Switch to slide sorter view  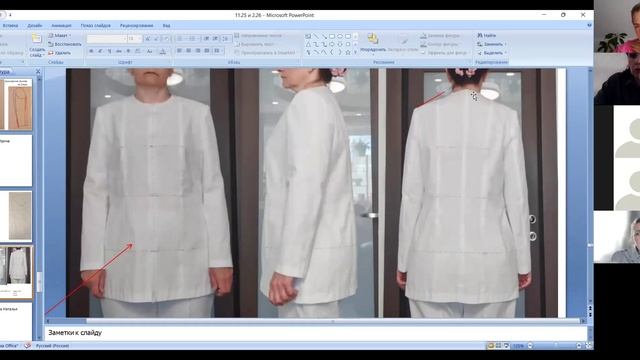coord(498,346)
